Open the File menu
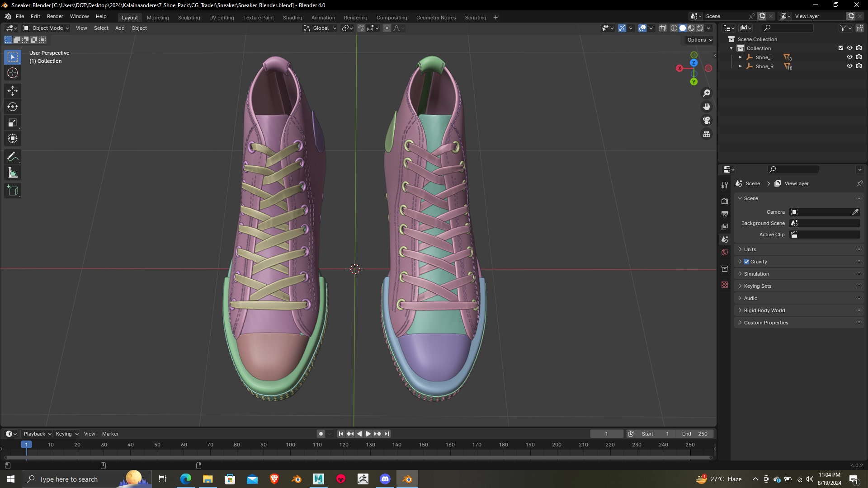Viewport: 868px width, 488px height. 20,16
